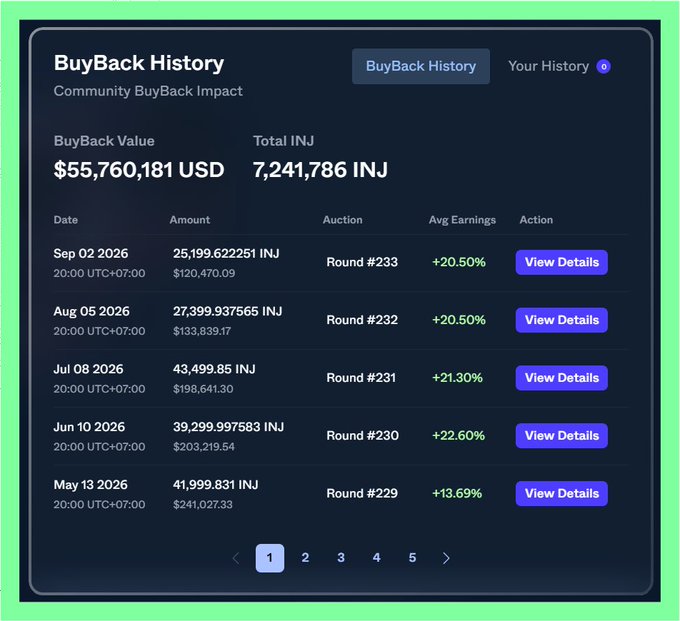
Task: Click the Round #233 label
Action: point(362,262)
